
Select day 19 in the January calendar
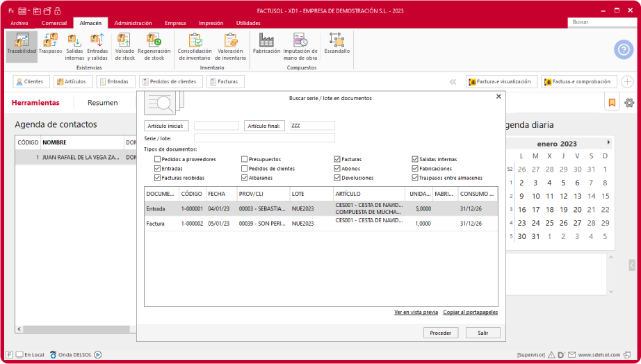(x=564, y=210)
